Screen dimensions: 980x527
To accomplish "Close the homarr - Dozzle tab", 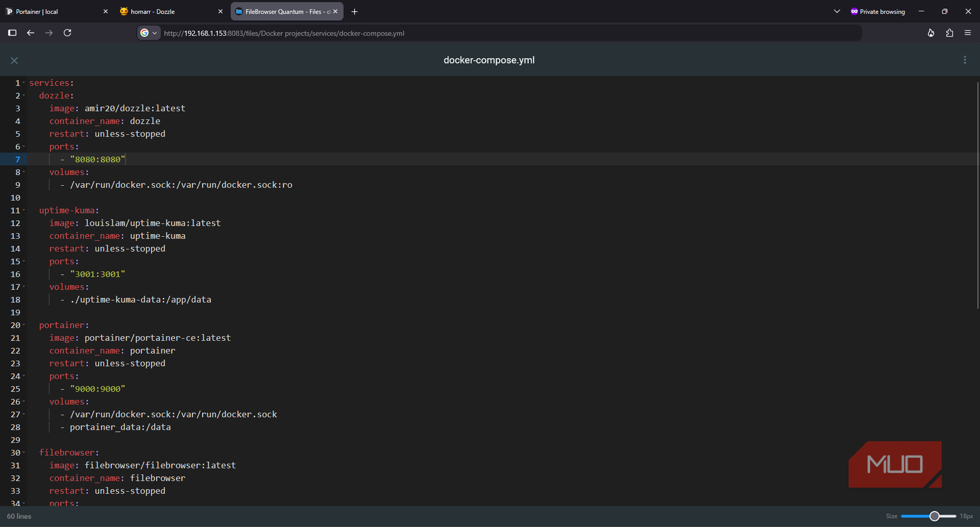I will tap(220, 11).
